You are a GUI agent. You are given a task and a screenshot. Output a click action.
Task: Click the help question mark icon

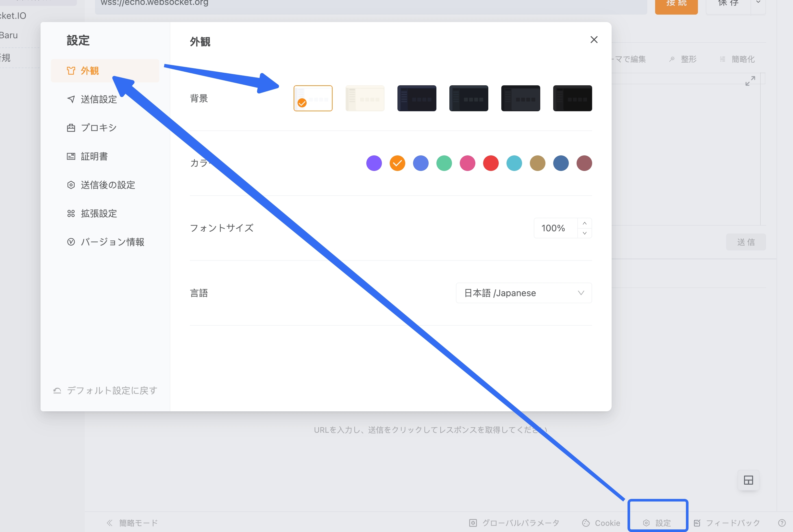click(x=782, y=523)
